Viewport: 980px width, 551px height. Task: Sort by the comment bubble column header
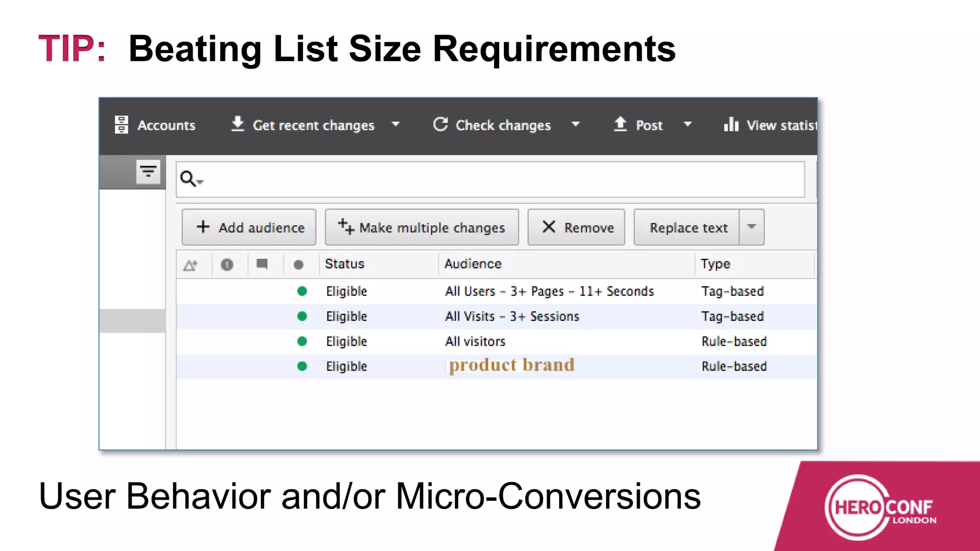(x=262, y=264)
